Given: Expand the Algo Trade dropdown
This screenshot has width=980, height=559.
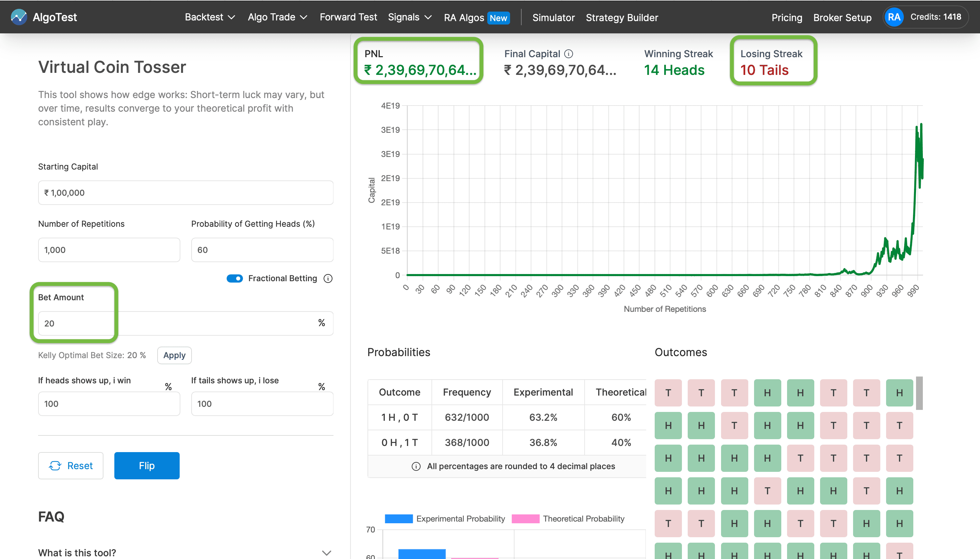Looking at the screenshot, I should 277,17.
